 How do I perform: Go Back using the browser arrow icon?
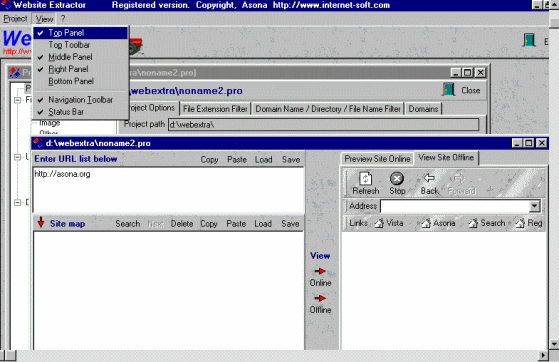(x=429, y=178)
